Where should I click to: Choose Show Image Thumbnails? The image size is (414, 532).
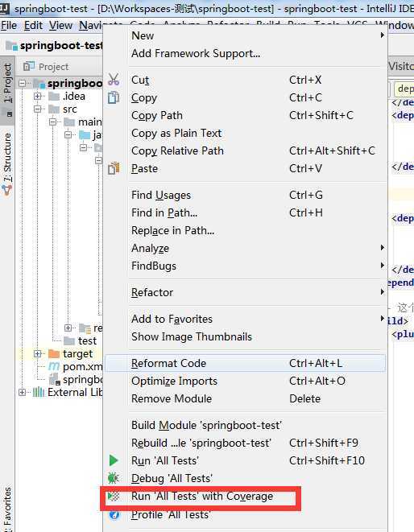[x=245, y=336]
